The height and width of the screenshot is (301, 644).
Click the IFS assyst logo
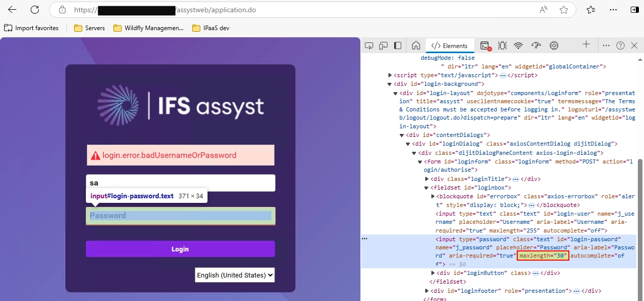(x=180, y=106)
